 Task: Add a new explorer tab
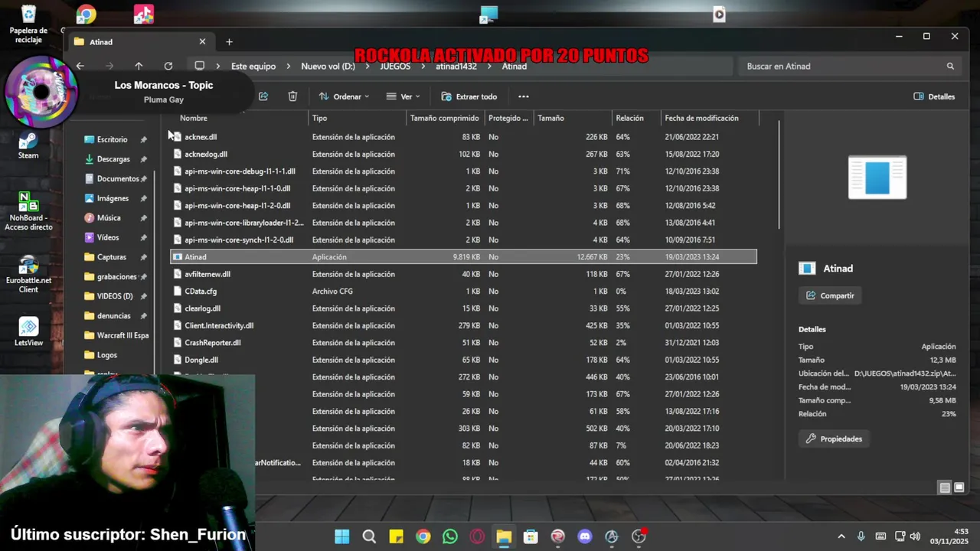click(x=229, y=42)
